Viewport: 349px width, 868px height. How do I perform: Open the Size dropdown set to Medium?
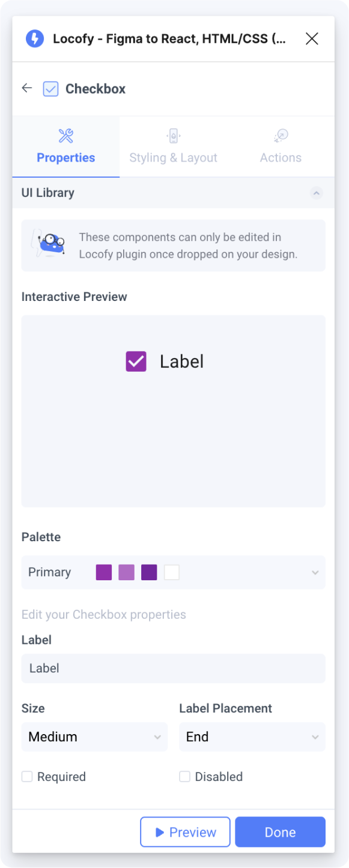point(94,736)
